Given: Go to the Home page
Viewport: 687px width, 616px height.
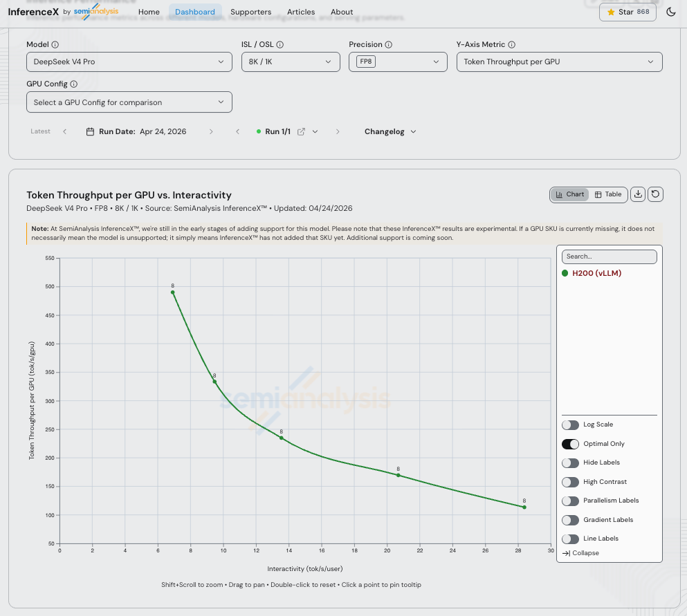Looking at the screenshot, I should 149,12.
